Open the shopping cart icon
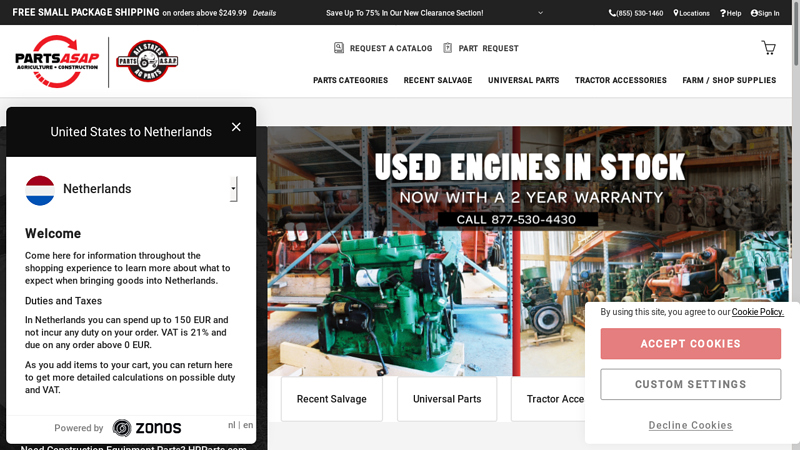Screen dimensions: 800x450 point(768,48)
